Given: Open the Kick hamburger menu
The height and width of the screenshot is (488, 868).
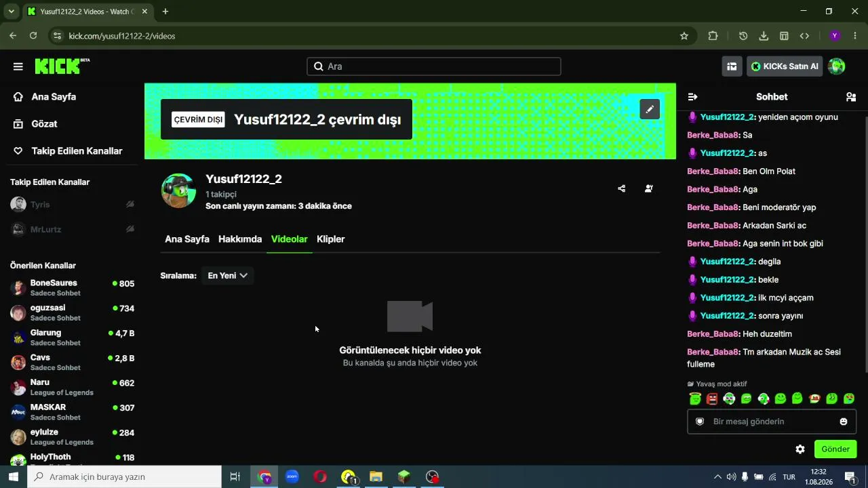Looking at the screenshot, I should 18,66.
